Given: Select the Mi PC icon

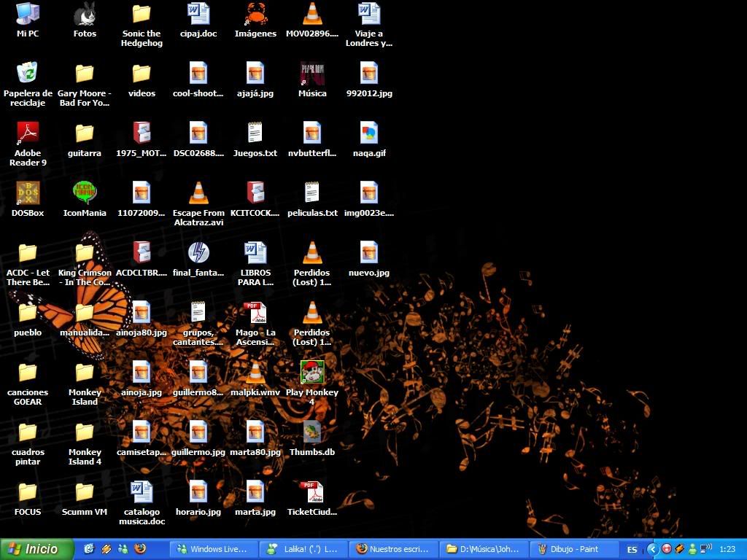Looking at the screenshot, I should coord(28,14).
